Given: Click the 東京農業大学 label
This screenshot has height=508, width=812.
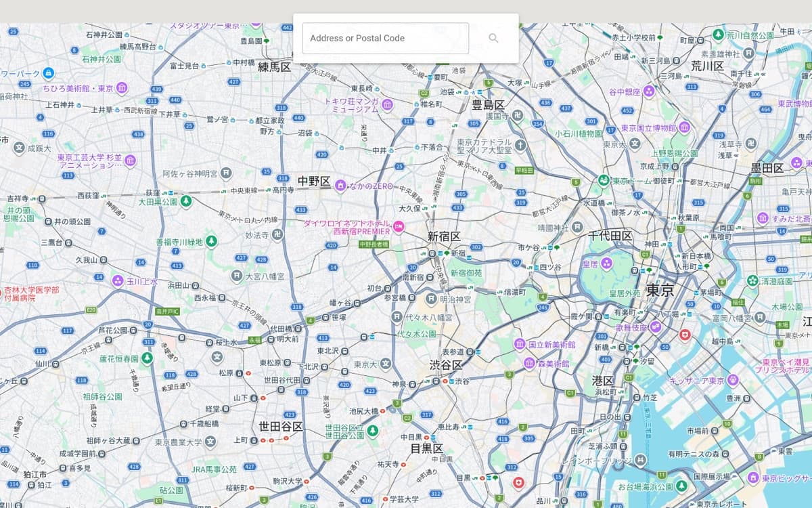Looking at the screenshot, I should click(178, 442).
